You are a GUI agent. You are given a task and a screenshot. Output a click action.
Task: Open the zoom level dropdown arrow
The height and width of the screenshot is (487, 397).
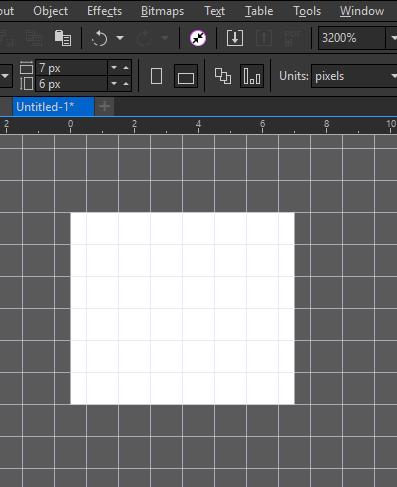pyautogui.click(x=392, y=38)
